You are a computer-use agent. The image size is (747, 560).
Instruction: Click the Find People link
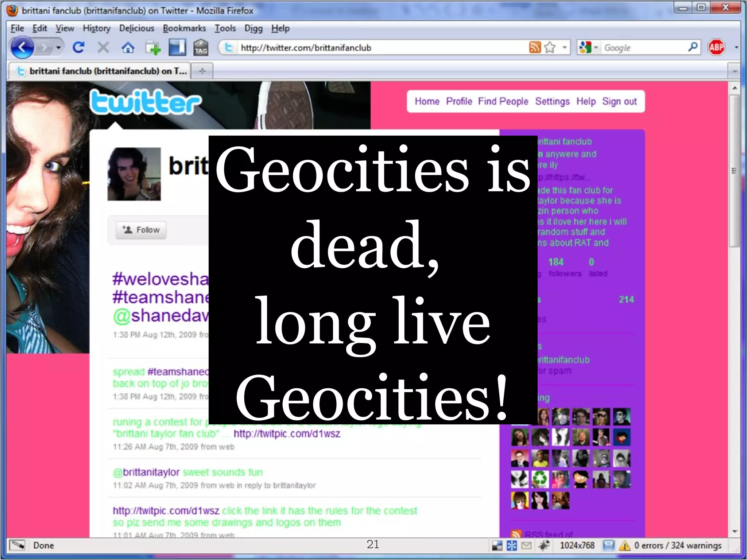(x=503, y=101)
